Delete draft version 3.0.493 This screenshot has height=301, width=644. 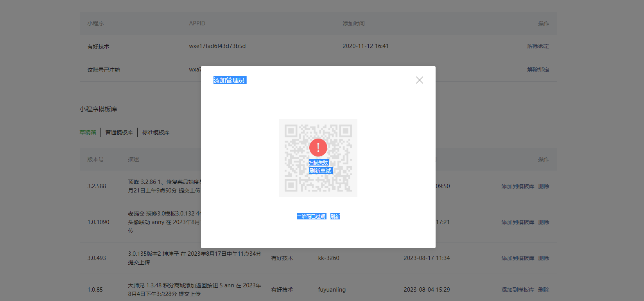tap(544, 258)
